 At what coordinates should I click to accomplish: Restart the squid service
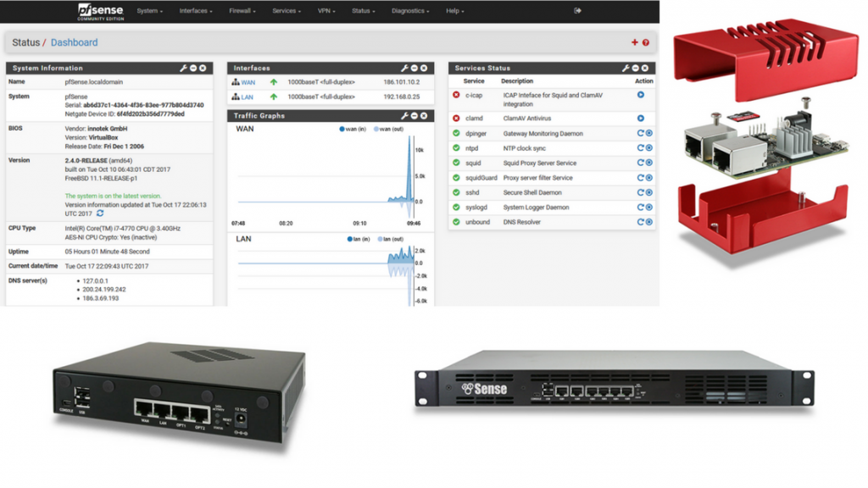tap(641, 163)
